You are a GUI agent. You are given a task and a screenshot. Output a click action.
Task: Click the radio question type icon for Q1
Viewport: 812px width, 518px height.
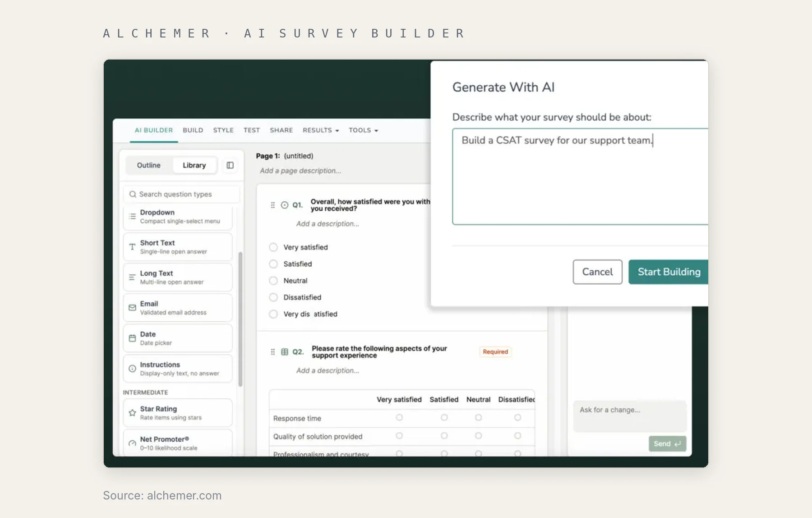click(x=285, y=205)
